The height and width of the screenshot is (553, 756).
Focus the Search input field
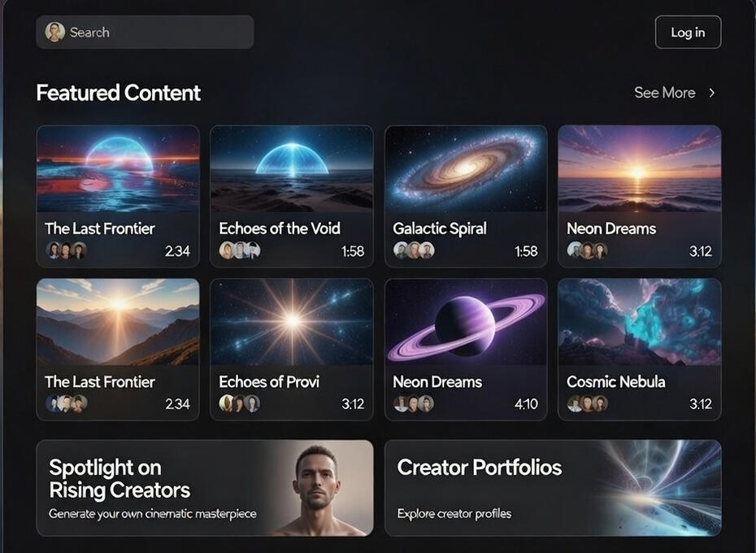coord(145,33)
